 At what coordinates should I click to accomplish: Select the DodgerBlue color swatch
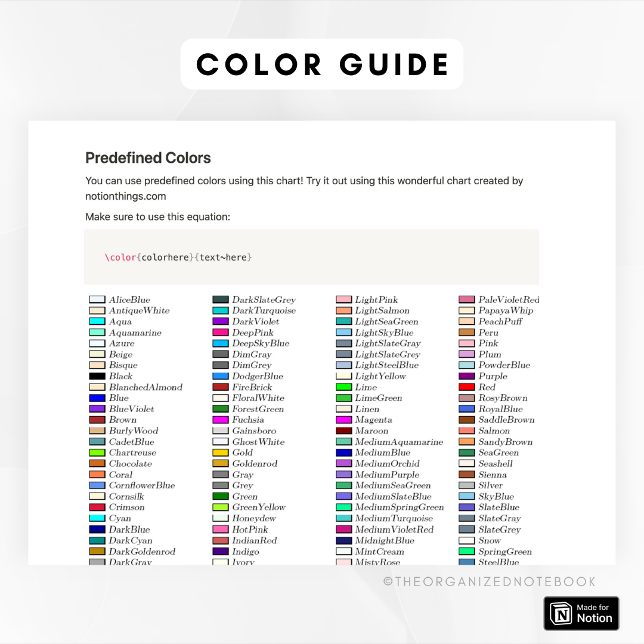click(221, 376)
